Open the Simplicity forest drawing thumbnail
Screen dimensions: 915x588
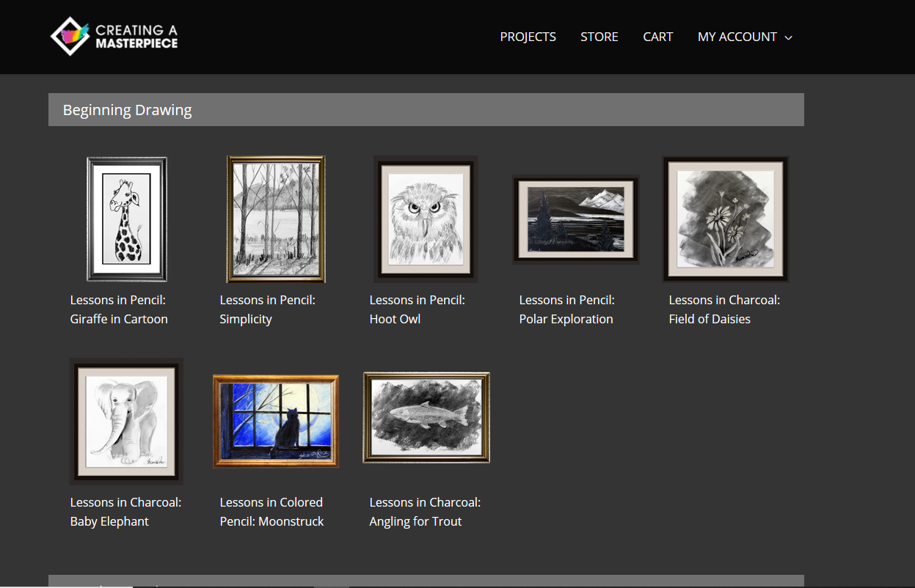(276, 218)
